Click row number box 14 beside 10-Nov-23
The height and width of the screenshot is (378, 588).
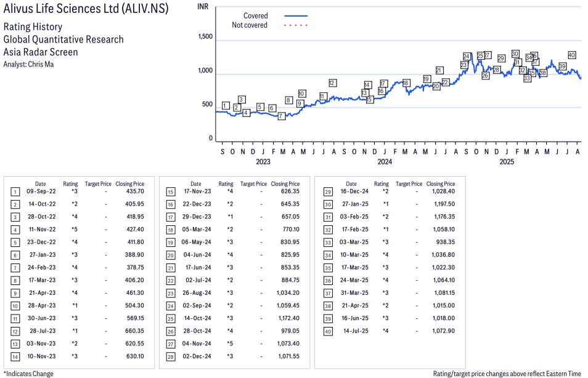(15, 356)
